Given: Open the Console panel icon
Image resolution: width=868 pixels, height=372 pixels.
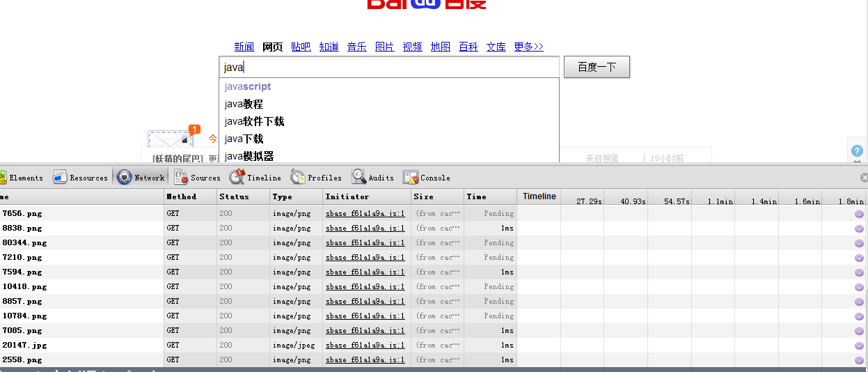Looking at the screenshot, I should coord(411,177).
